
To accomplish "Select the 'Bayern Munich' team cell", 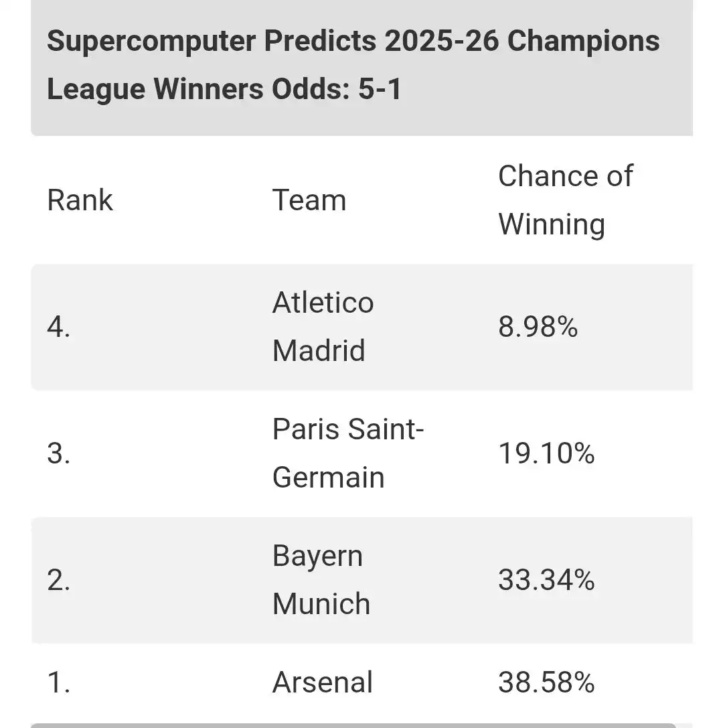I will pos(321,580).
